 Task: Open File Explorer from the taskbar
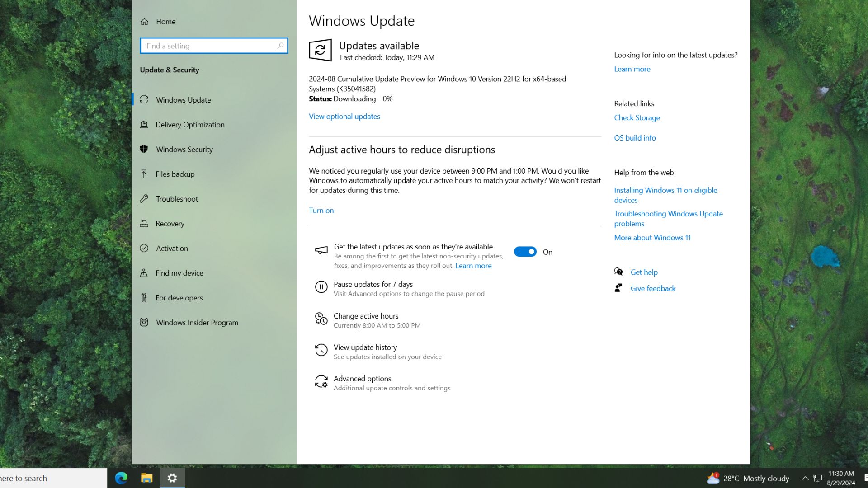pyautogui.click(x=146, y=478)
